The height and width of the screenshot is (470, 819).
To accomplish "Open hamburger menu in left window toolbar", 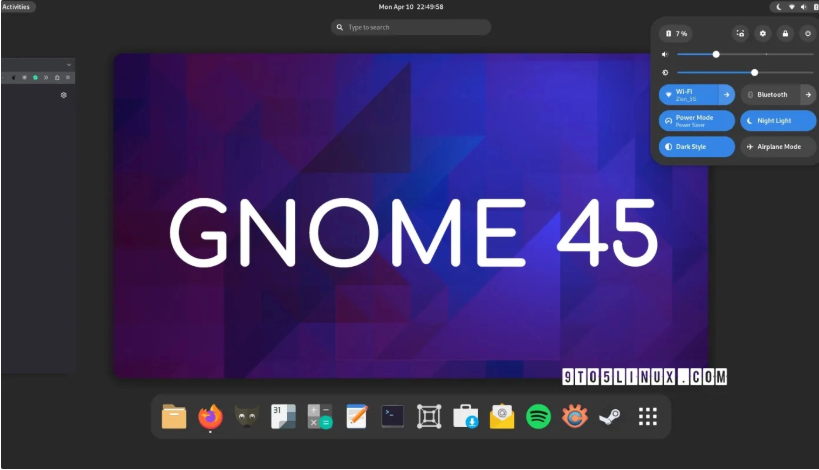I will [68, 77].
